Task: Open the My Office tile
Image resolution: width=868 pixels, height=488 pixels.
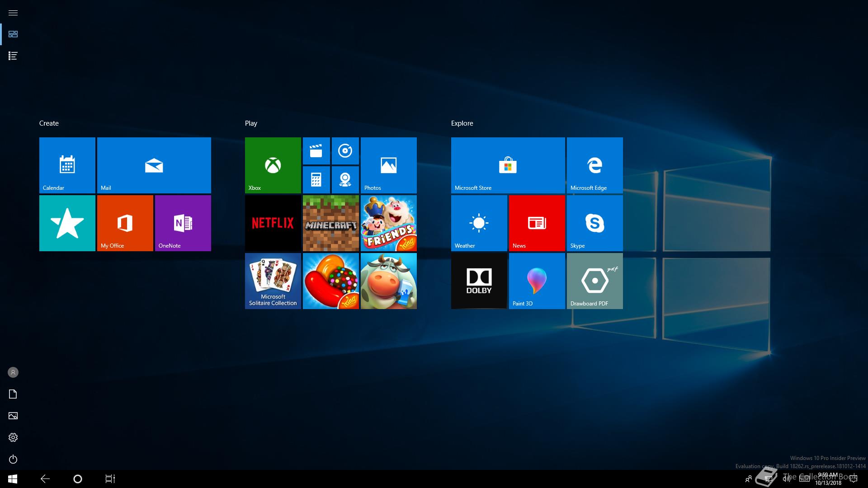Action: pyautogui.click(x=125, y=223)
